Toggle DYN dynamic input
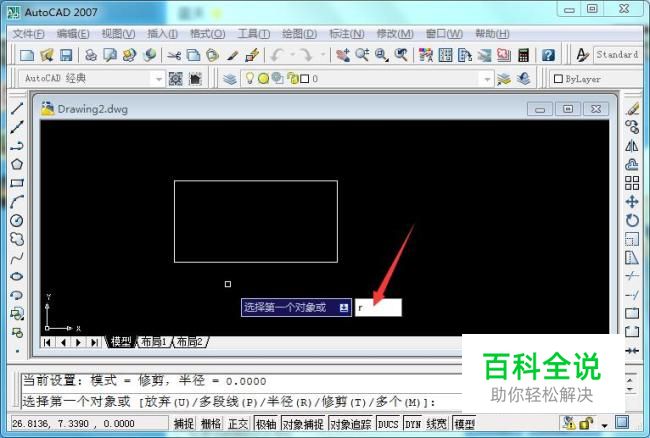 point(412,423)
